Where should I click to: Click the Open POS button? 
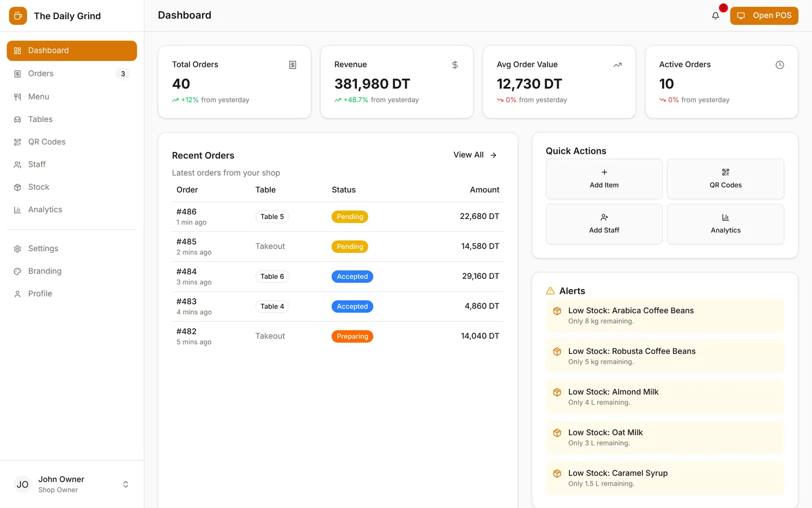click(764, 16)
